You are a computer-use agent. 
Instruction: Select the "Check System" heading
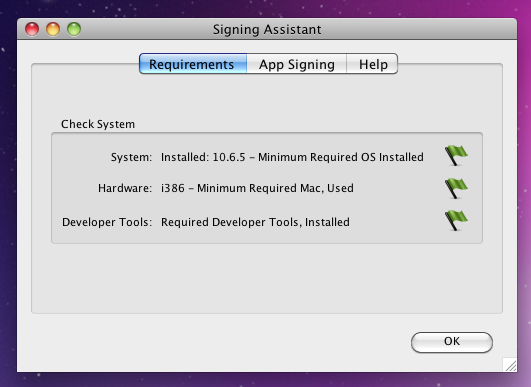pos(98,124)
